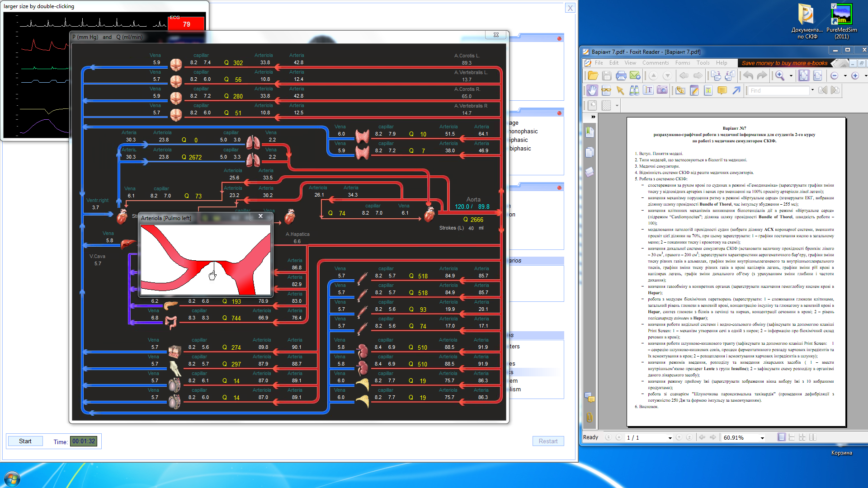Open the View menu in Foxit Reader

tap(630, 63)
